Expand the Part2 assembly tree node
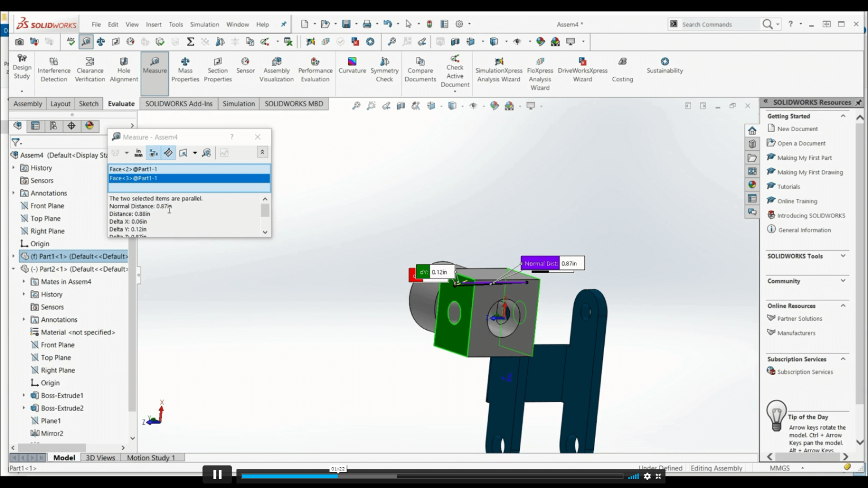Image resolution: width=868 pixels, height=488 pixels. [x=14, y=269]
